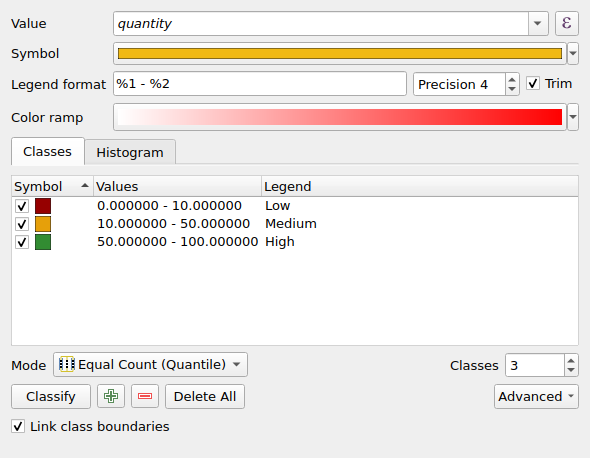Toggle the Trim checkbox
Image resolution: width=590 pixels, height=458 pixels.
533,83
